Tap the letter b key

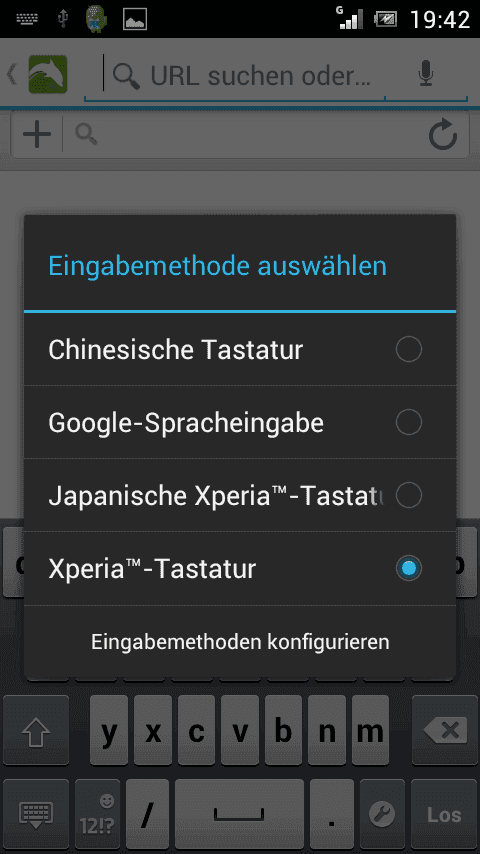click(x=283, y=730)
